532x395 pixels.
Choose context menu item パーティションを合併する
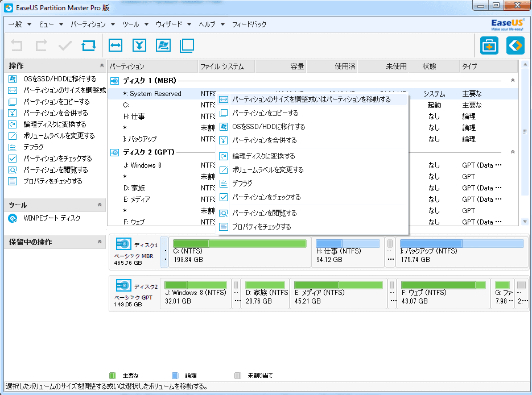312,140
